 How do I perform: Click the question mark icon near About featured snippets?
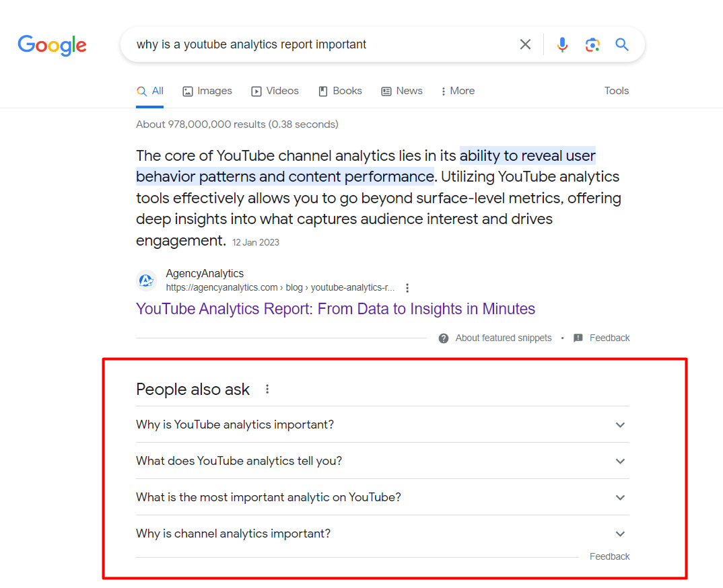pyautogui.click(x=444, y=338)
